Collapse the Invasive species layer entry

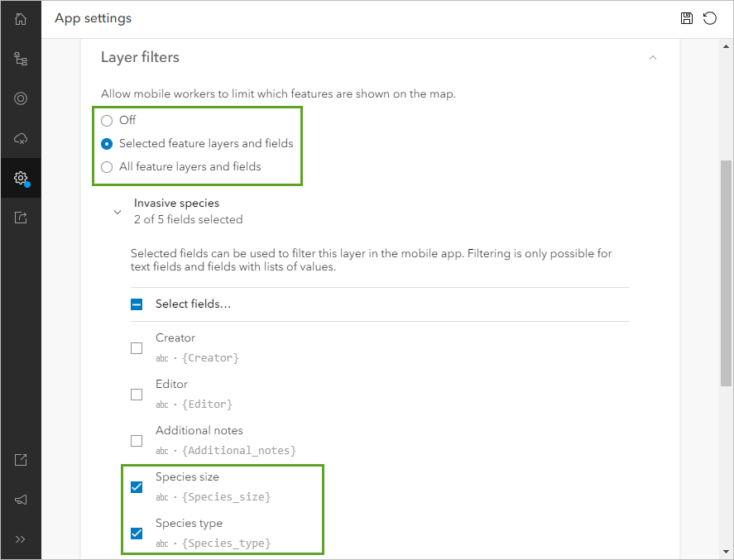pyautogui.click(x=118, y=211)
